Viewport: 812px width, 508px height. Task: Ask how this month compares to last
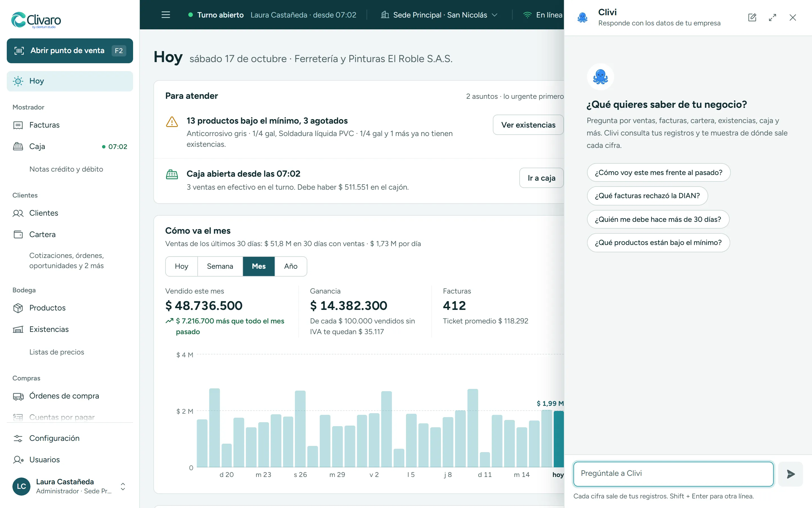coord(658,172)
